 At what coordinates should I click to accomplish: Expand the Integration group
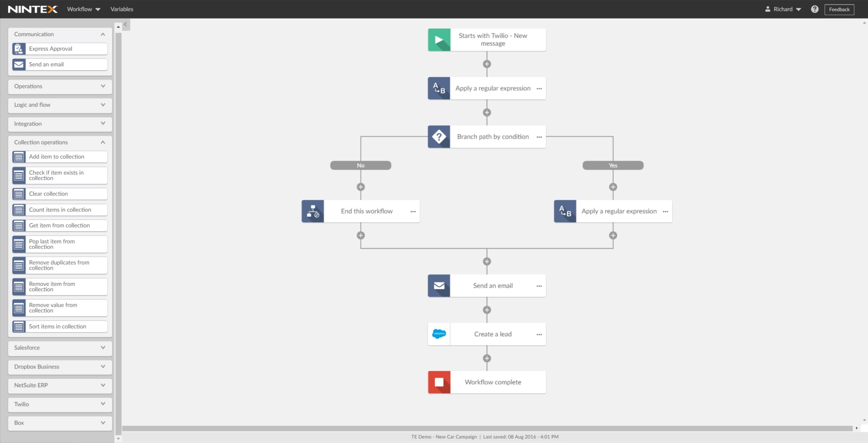point(103,124)
